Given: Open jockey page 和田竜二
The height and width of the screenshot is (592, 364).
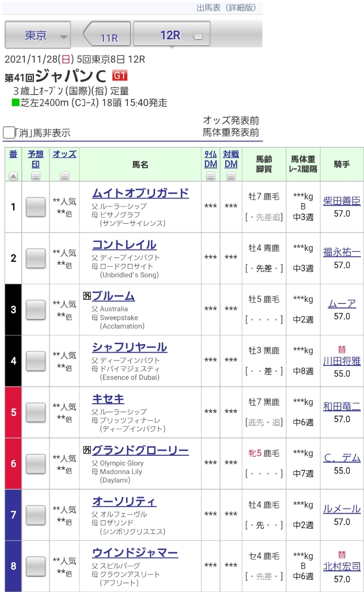Looking at the screenshot, I should (x=342, y=407).
